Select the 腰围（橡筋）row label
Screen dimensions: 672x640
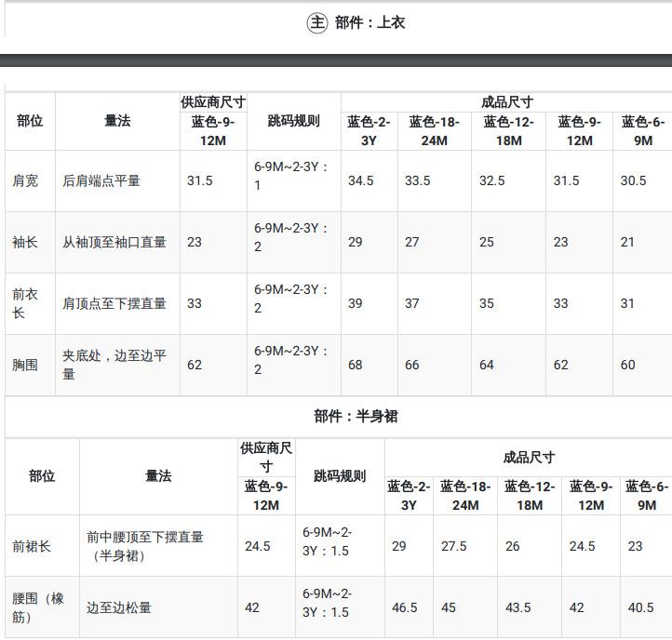38,607
